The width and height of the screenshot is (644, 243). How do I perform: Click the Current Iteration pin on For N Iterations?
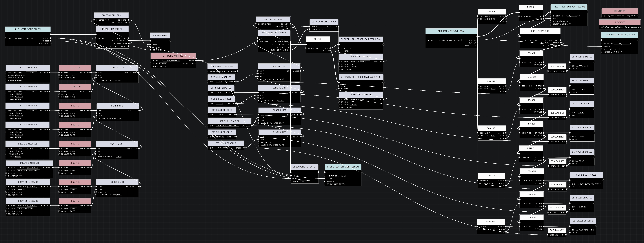560,46
